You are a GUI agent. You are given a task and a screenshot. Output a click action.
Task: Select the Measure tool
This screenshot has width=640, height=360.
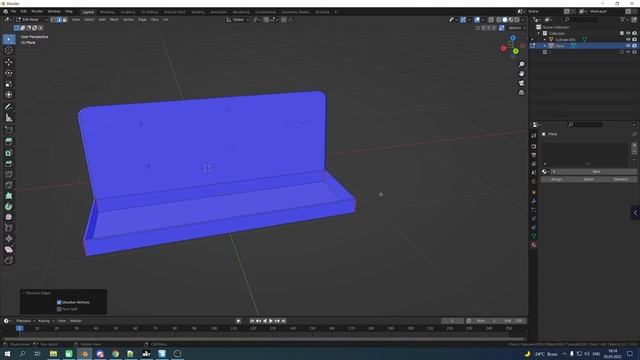(9, 118)
